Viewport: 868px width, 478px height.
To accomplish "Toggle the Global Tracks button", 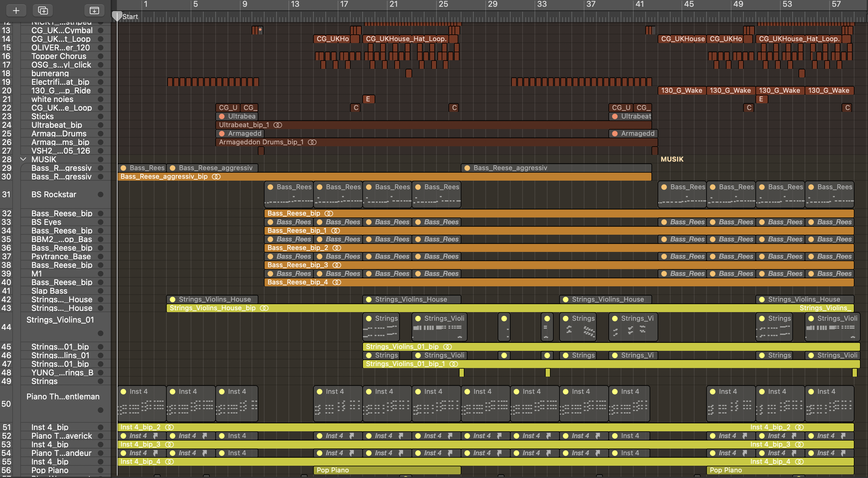I will click(x=94, y=10).
